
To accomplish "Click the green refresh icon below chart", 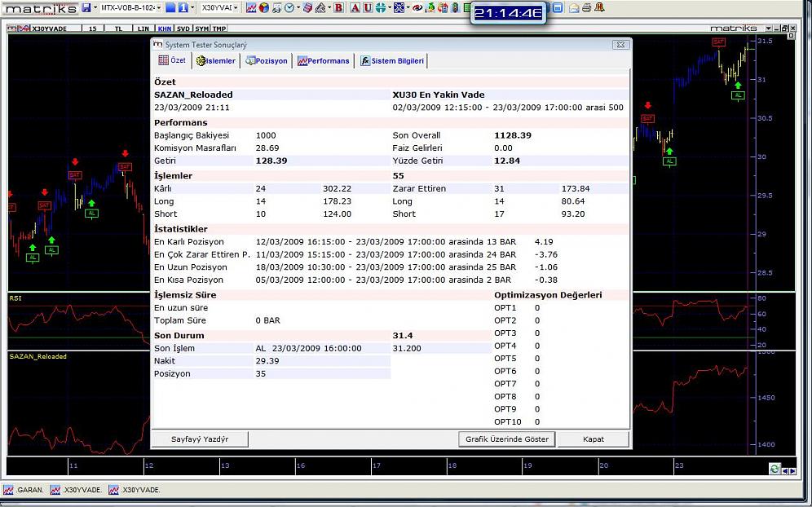I will (774, 468).
